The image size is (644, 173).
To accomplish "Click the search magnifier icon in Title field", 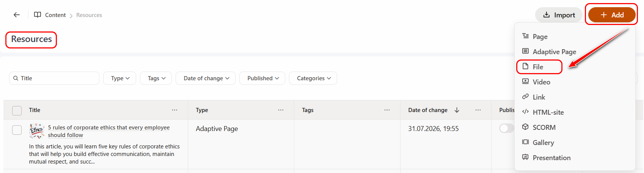I will [x=16, y=78].
